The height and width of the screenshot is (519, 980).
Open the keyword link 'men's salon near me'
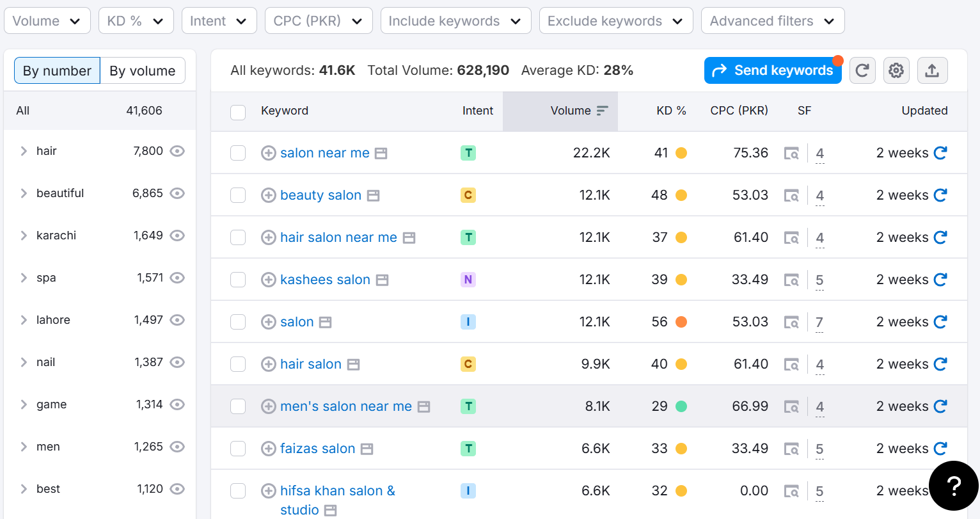point(346,406)
